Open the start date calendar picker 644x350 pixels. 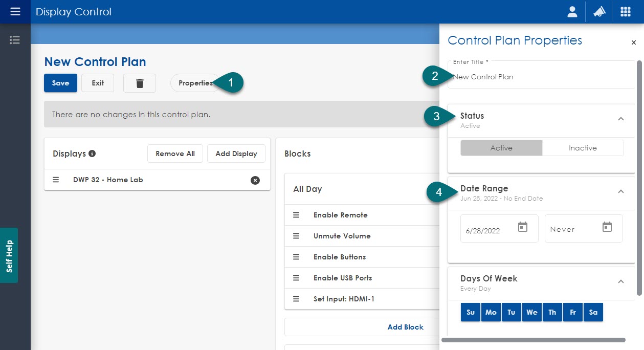(523, 227)
